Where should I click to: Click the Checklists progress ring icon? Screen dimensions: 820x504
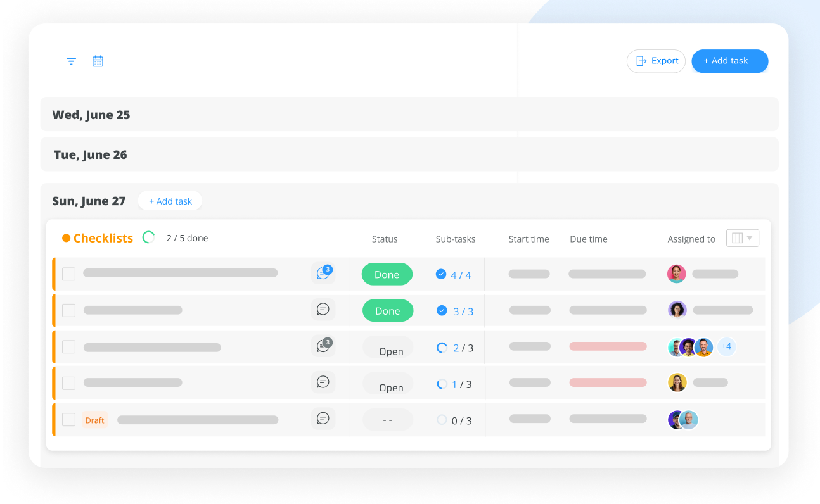(149, 237)
